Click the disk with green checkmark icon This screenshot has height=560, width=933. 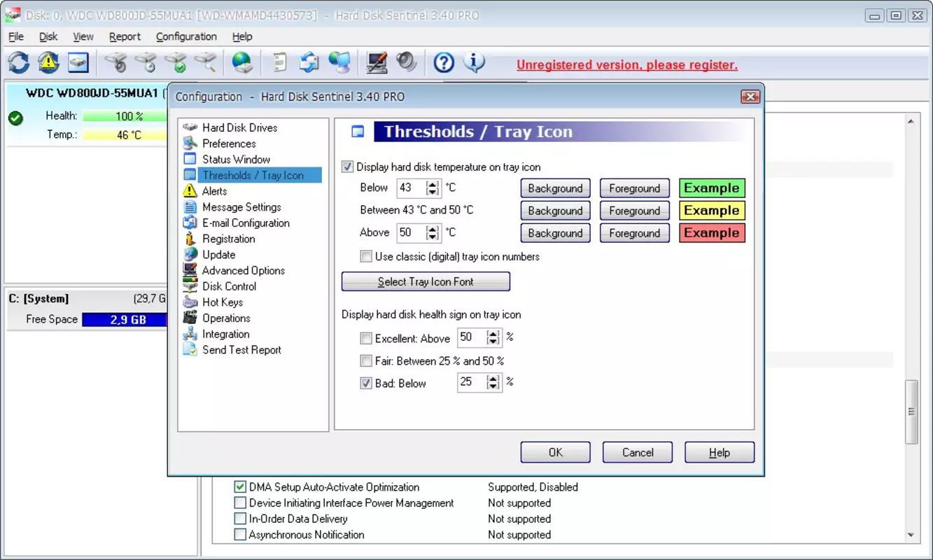click(176, 62)
